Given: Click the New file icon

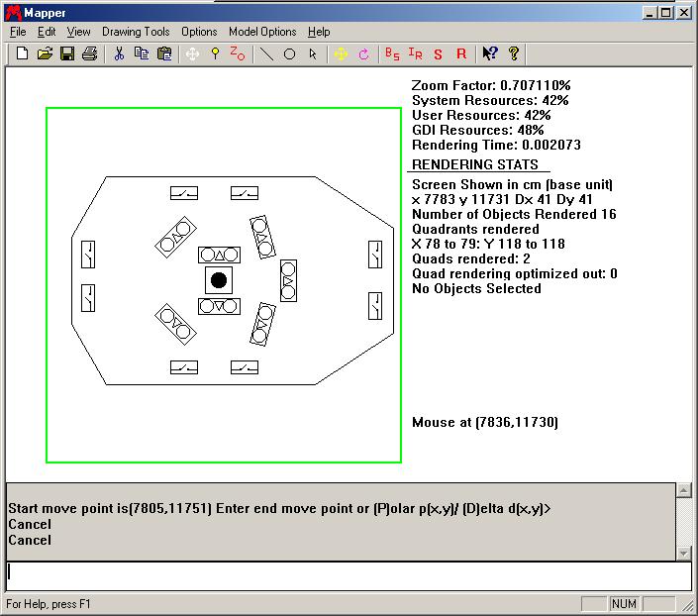Looking at the screenshot, I should [22, 53].
